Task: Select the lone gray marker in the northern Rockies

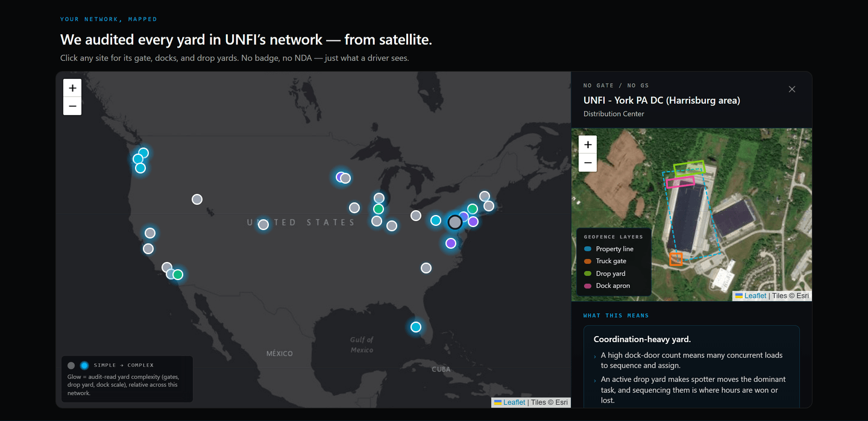Action: [197, 199]
